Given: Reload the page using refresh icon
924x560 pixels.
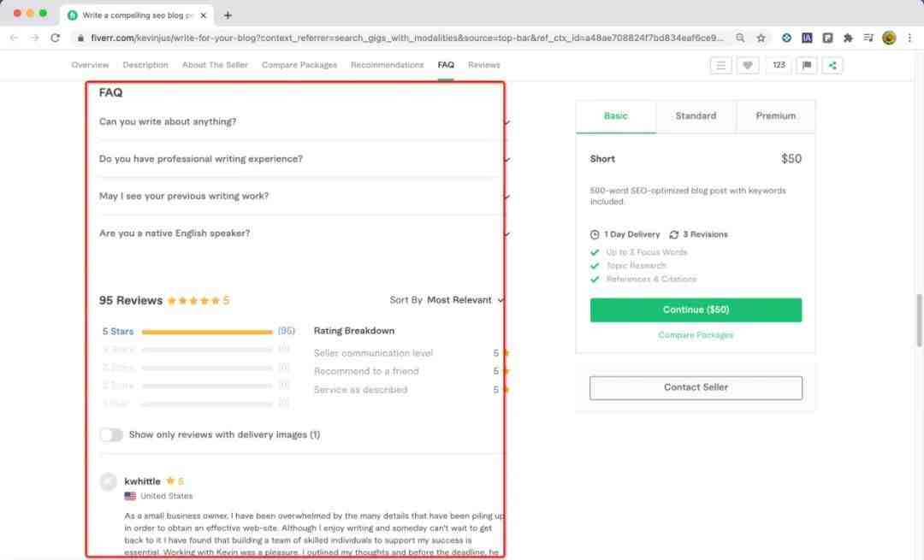Looking at the screenshot, I should [x=56, y=38].
